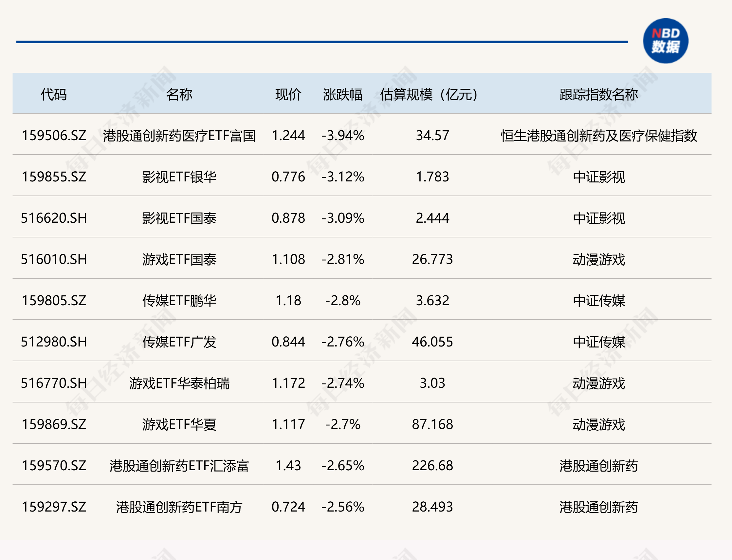The width and height of the screenshot is (732, 560).
Task: Click code 516010.SH
Action: coord(54,260)
